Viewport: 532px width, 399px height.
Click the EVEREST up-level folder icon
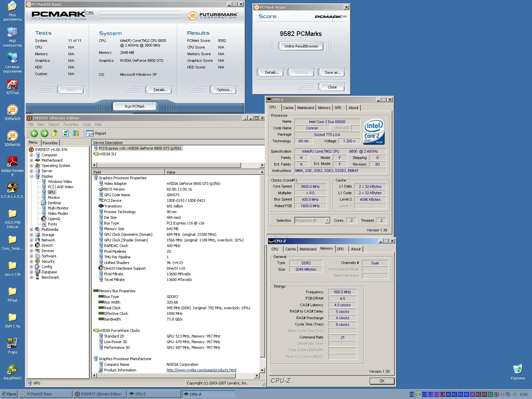55,133
